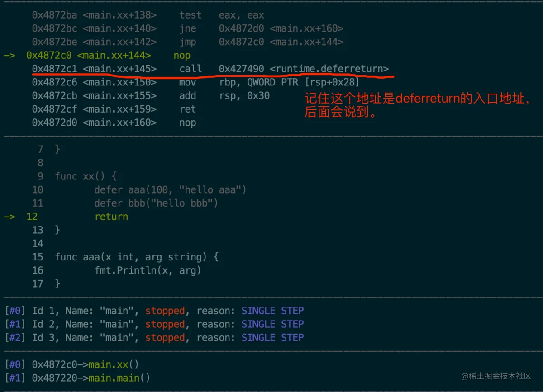The height and width of the screenshot is (392, 543).
Task: Click SINGLE STEP reason of thread #1
Action: 272,324
